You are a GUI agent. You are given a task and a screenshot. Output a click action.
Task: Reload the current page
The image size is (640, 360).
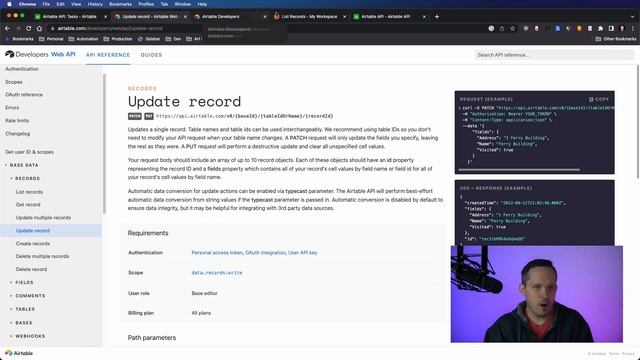coord(29,29)
